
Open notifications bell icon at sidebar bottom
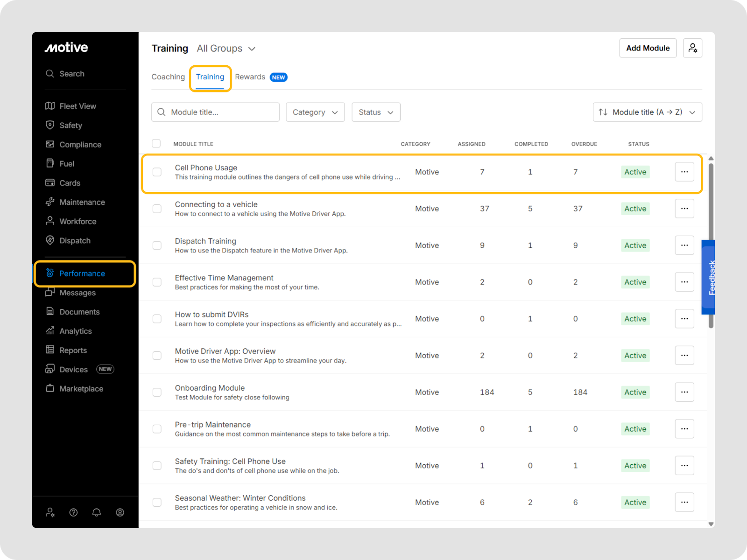[97, 512]
